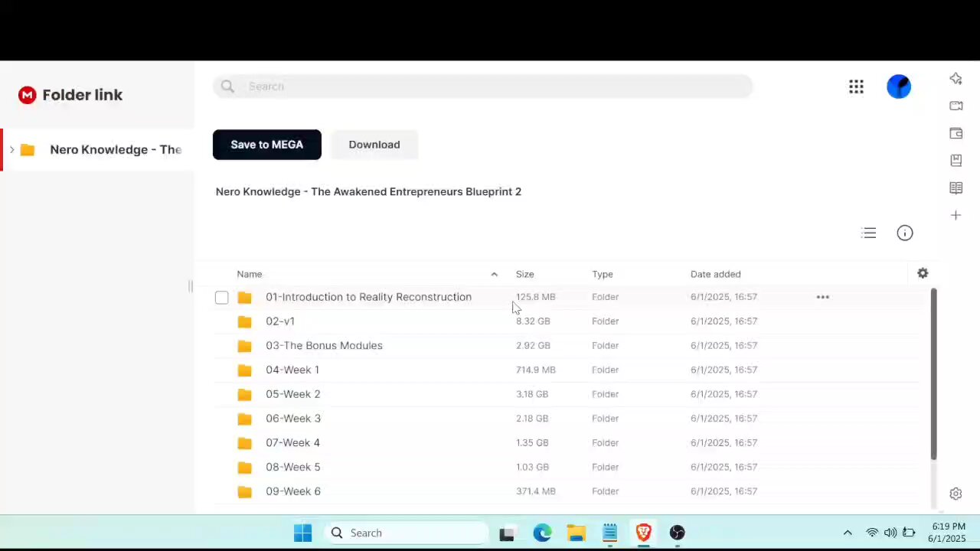Open File Explorer from taskbar

point(576,533)
